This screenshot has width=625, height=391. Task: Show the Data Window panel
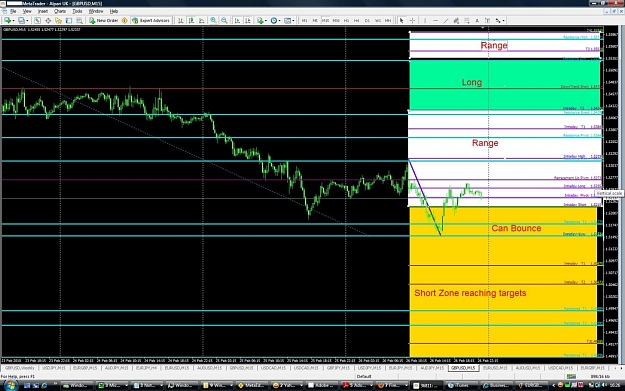[48, 20]
